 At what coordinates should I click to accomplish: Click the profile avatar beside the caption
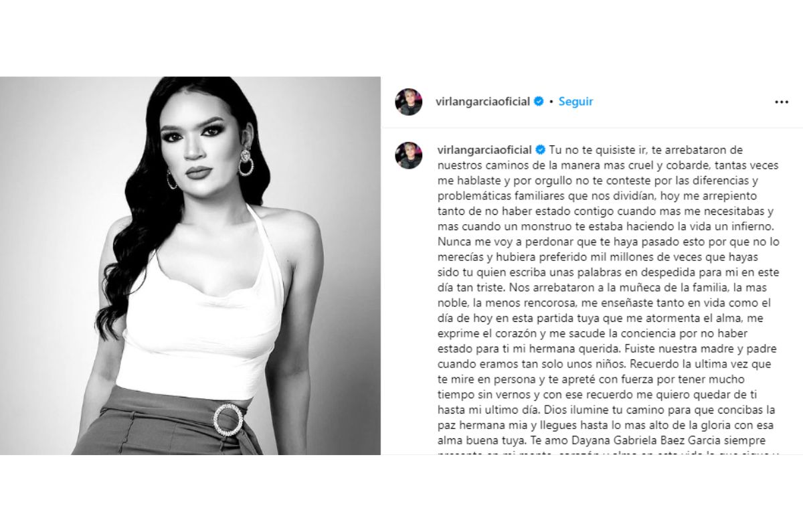[x=408, y=155]
